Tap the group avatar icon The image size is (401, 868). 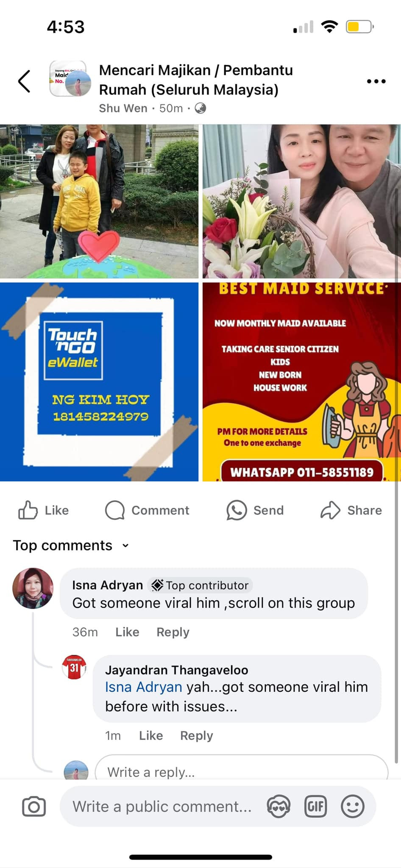coord(70,78)
